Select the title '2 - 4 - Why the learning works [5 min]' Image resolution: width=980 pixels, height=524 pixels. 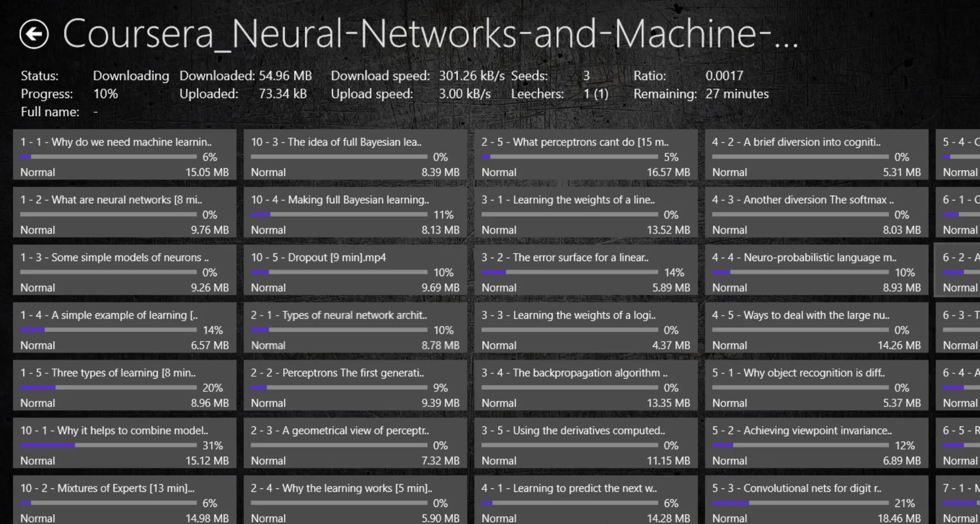pos(342,488)
